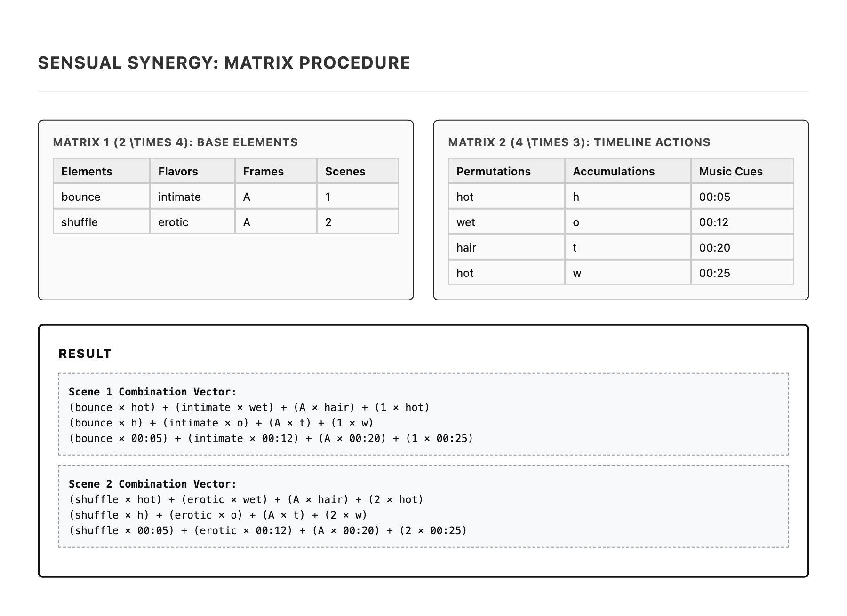The width and height of the screenshot is (847, 616).
Task: Select music cue 00:12
Action: [x=742, y=222]
